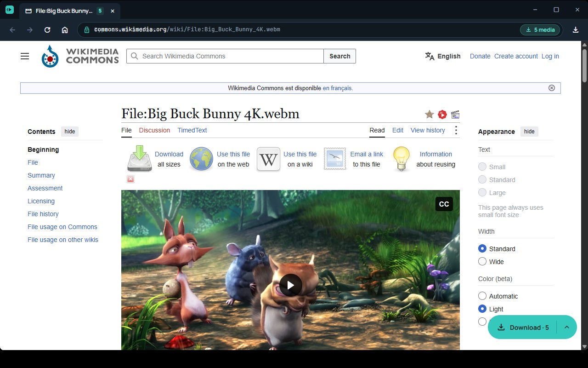Click the featured media star icon

(x=430, y=114)
